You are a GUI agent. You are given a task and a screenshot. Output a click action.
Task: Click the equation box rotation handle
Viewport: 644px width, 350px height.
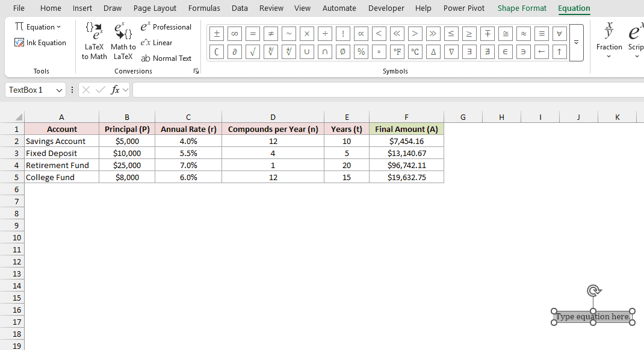point(593,291)
